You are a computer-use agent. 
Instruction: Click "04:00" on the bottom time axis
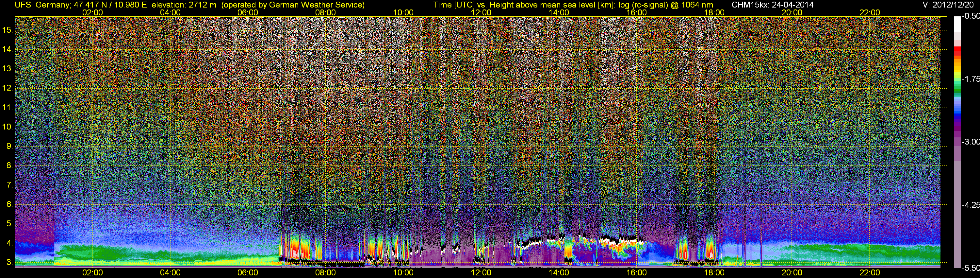coord(170,273)
